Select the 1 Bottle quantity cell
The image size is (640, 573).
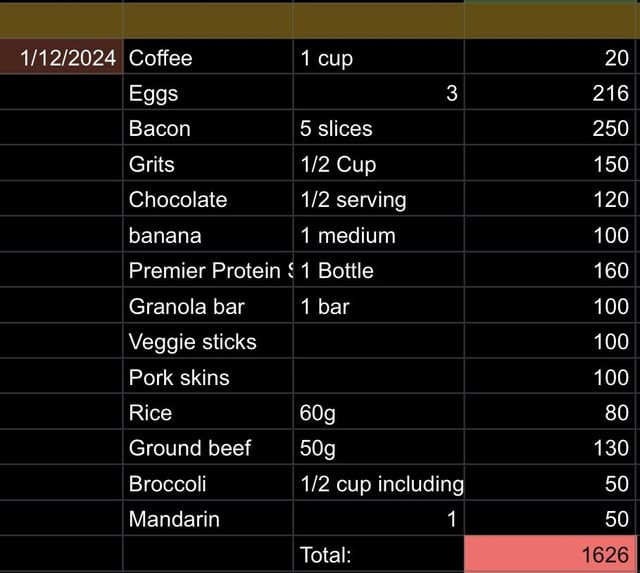pos(378,270)
